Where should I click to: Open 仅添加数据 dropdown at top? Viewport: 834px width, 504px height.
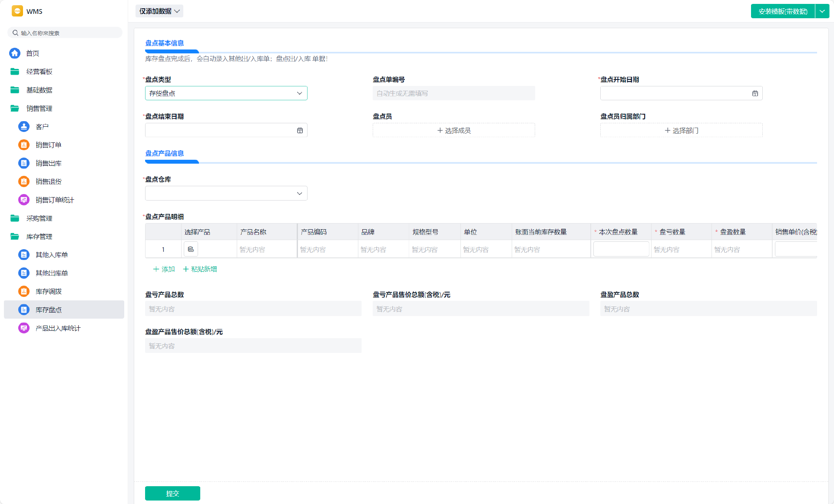point(159,11)
